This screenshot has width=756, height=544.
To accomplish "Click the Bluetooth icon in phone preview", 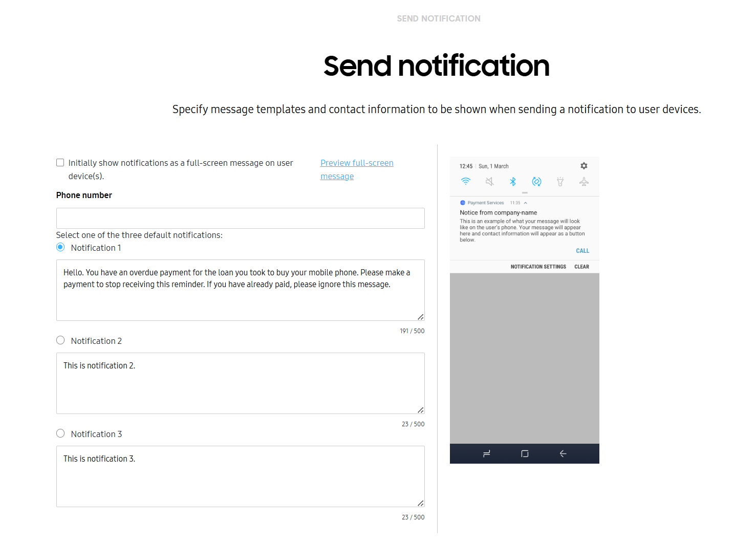I will (513, 181).
